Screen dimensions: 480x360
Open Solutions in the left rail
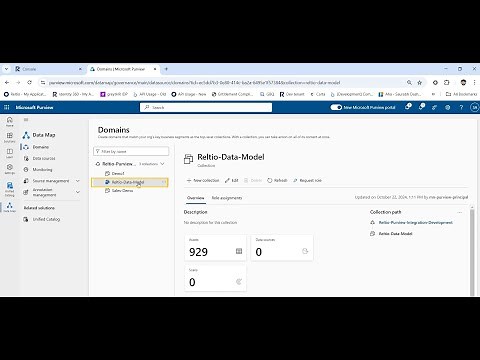coord(10,137)
